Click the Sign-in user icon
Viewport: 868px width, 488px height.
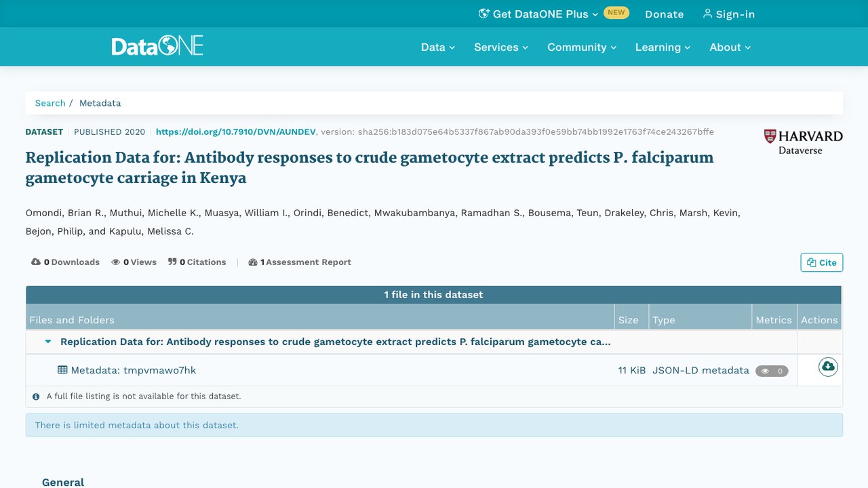pyautogui.click(x=707, y=14)
